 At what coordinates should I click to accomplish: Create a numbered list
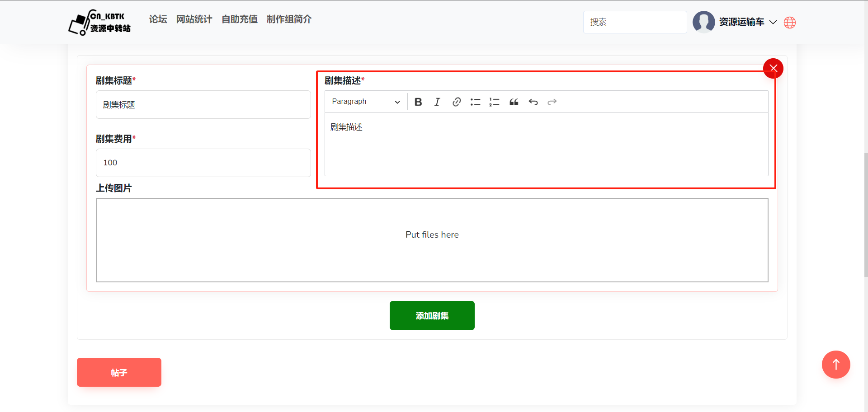[494, 102]
